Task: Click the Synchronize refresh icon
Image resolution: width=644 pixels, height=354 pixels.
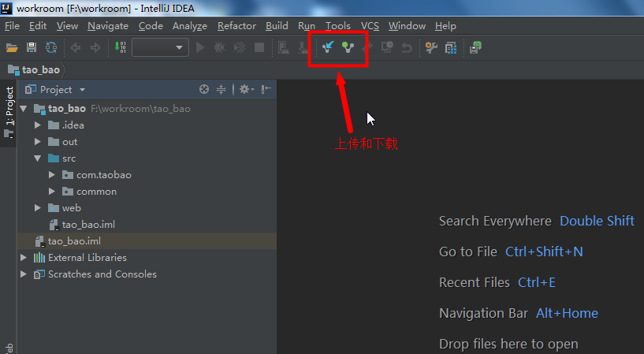Action: tap(51, 47)
